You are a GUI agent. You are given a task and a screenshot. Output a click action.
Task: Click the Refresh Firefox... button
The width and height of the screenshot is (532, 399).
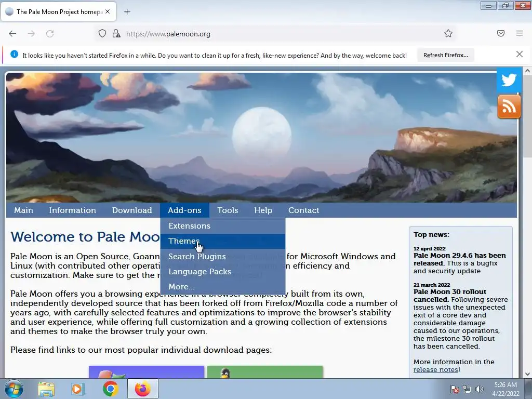(x=445, y=55)
